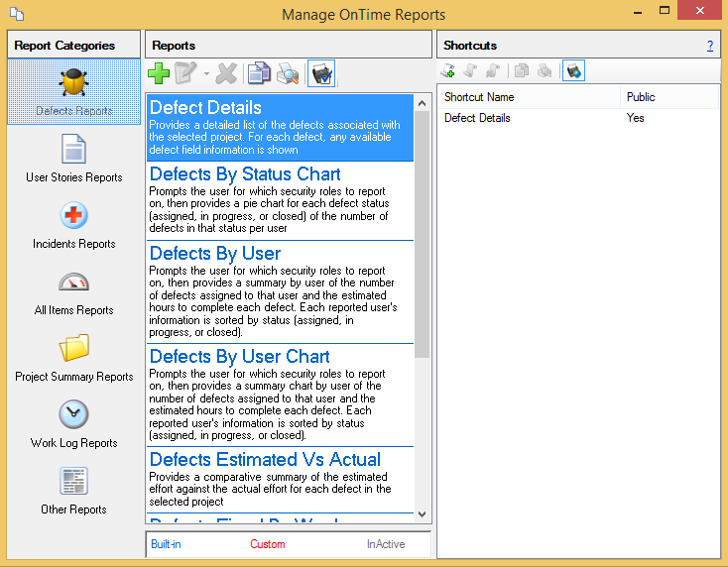Maximize the Manage OnTime Reports window
728x567 pixels.
pyautogui.click(x=665, y=10)
